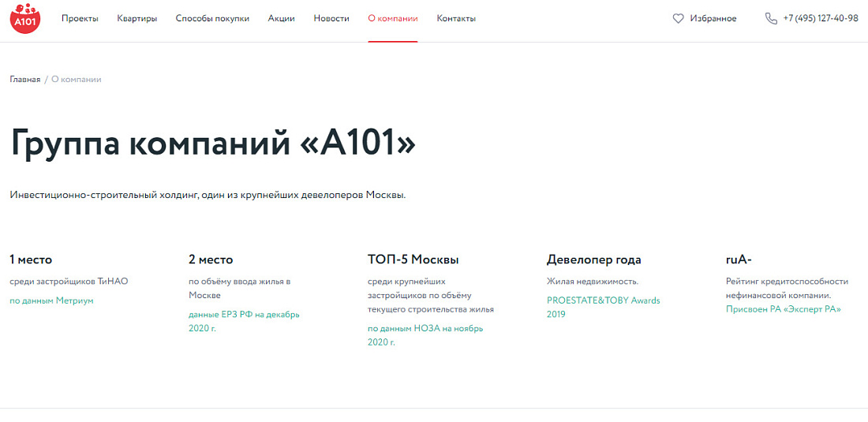The width and height of the screenshot is (868, 422).
Task: Open the Проекты menu item
Action: [x=80, y=19]
